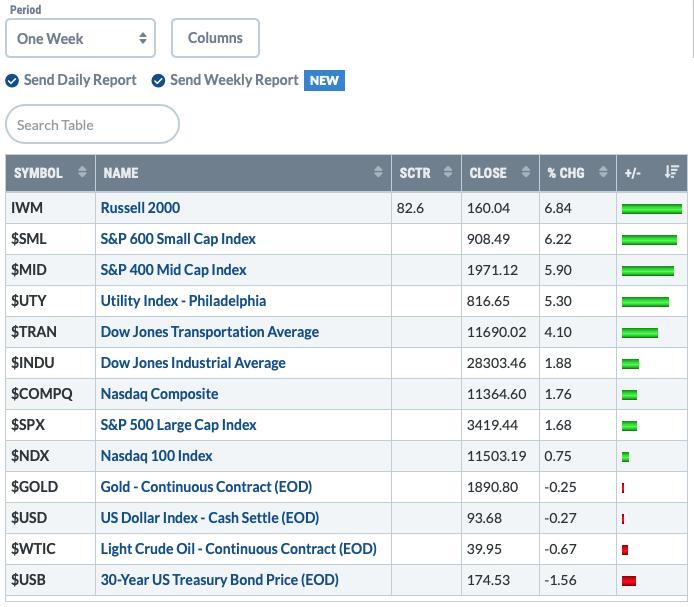The width and height of the screenshot is (694, 607).
Task: Open the Nasdaq 100 Index link
Action: click(x=157, y=456)
